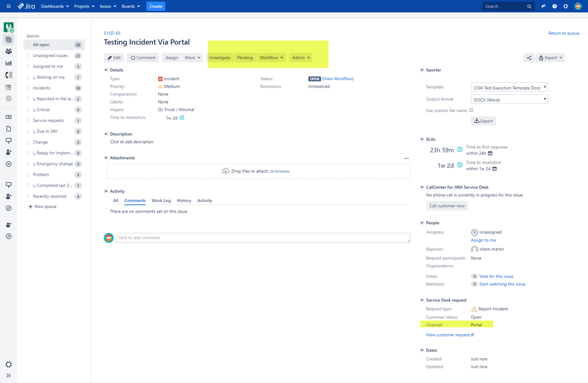Click the Jira logo
The height and width of the screenshot is (383, 588).
pyautogui.click(x=26, y=6)
